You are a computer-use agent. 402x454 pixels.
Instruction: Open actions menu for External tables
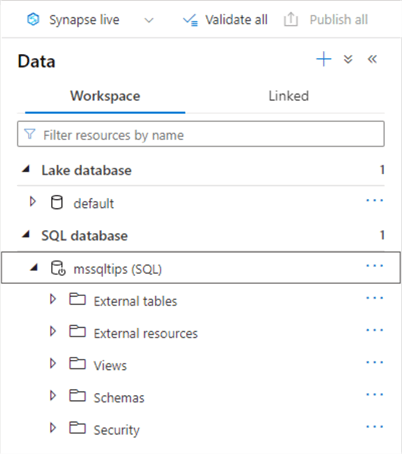375,298
